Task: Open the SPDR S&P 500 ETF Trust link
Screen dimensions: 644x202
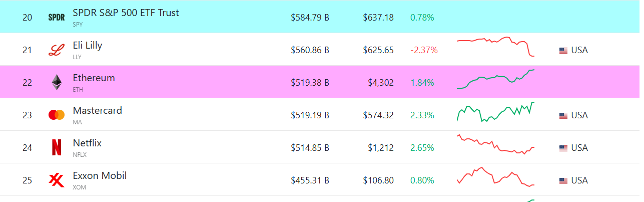Action: click(126, 13)
